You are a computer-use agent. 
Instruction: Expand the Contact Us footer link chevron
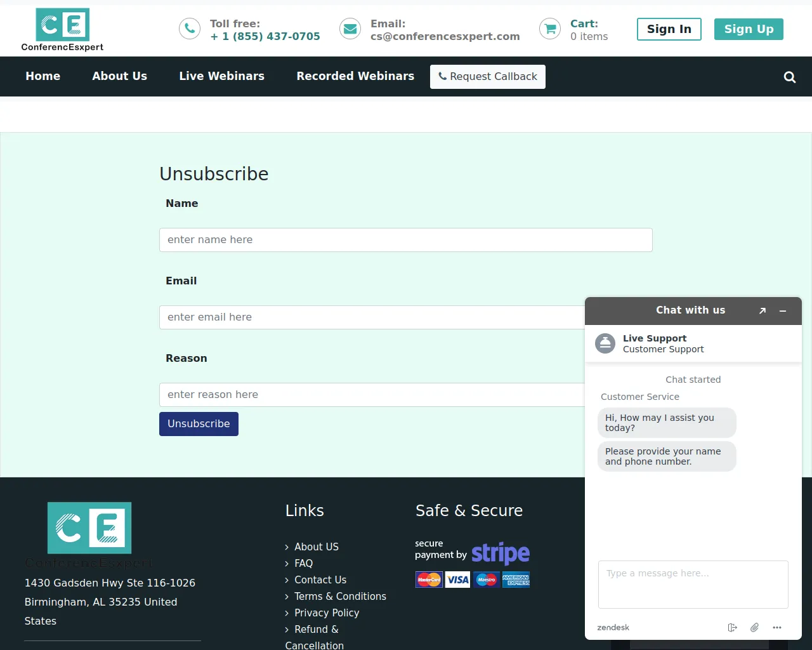point(286,580)
